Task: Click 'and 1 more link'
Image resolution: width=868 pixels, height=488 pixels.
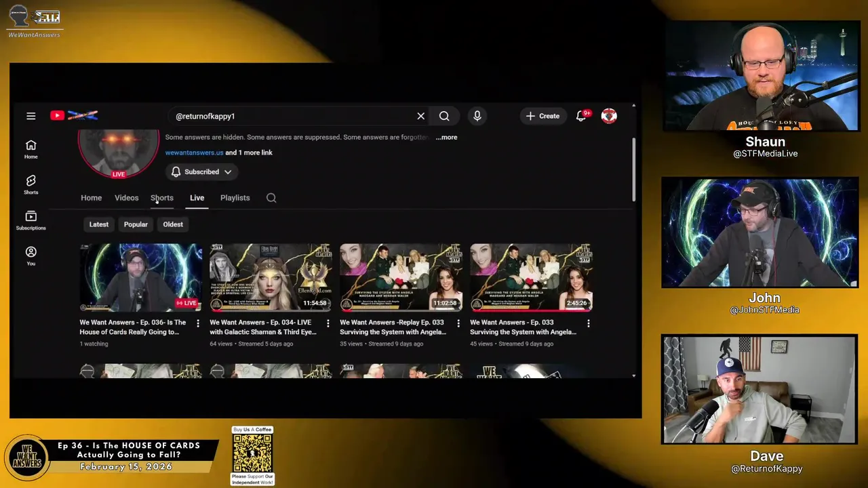Action: [249, 152]
